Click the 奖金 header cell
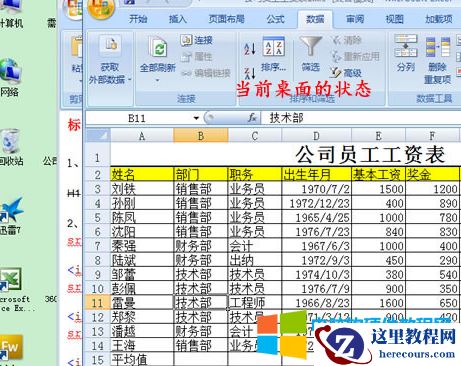This screenshot has height=366, width=461. [432, 174]
